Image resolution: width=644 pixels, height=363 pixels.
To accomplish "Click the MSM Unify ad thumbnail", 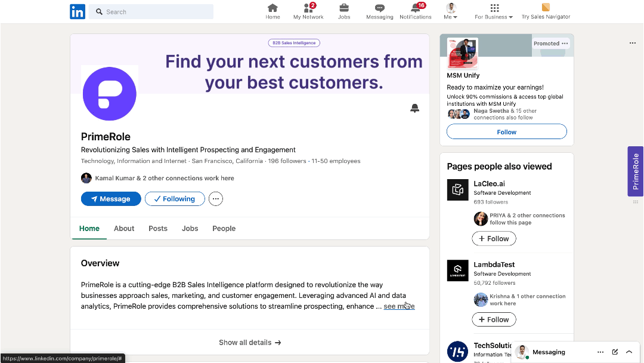I will pos(463,53).
